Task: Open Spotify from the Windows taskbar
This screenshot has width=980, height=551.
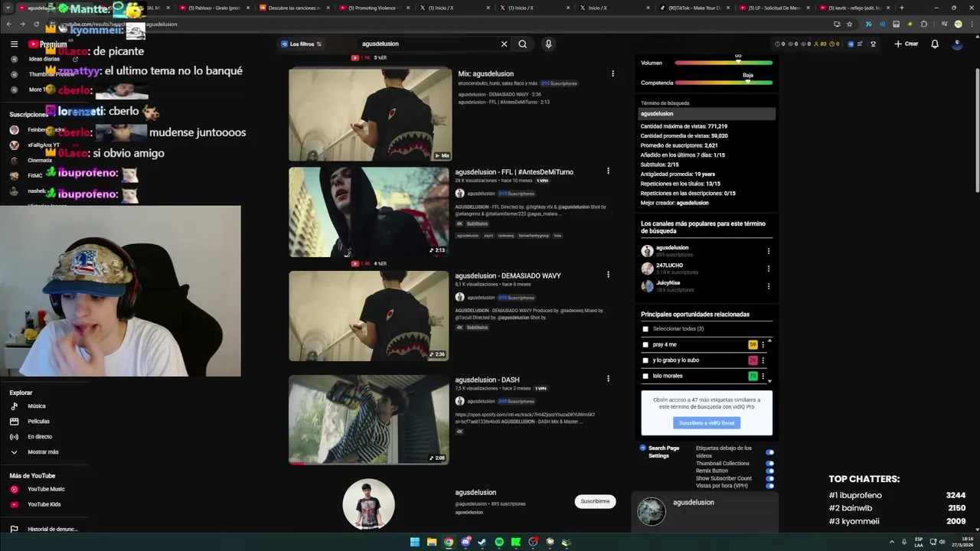Action: click(x=499, y=542)
